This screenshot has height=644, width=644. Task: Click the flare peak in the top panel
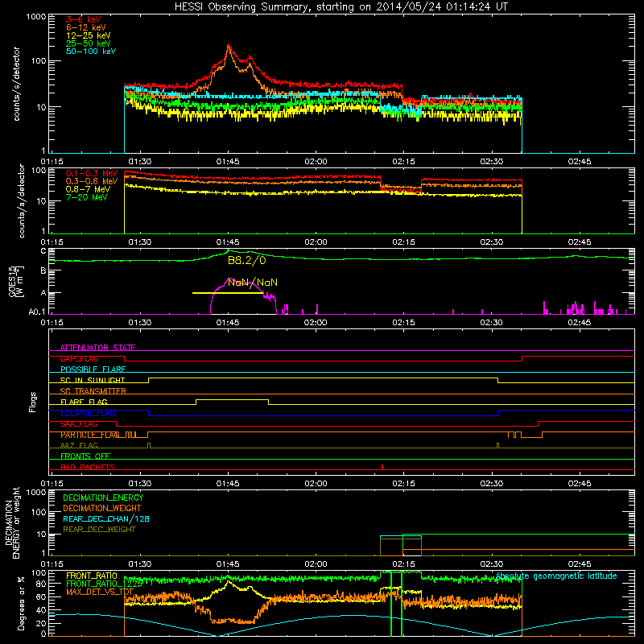click(229, 46)
